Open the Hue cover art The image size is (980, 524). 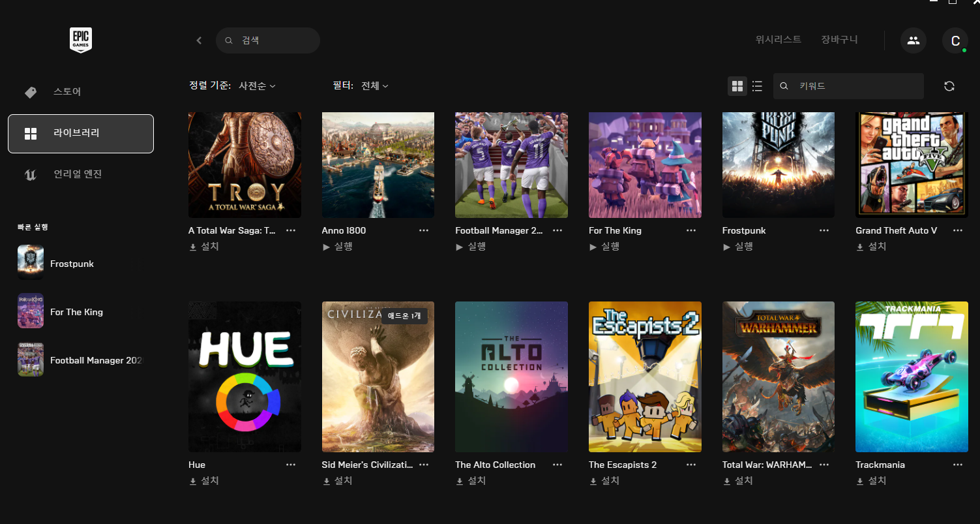click(x=245, y=377)
